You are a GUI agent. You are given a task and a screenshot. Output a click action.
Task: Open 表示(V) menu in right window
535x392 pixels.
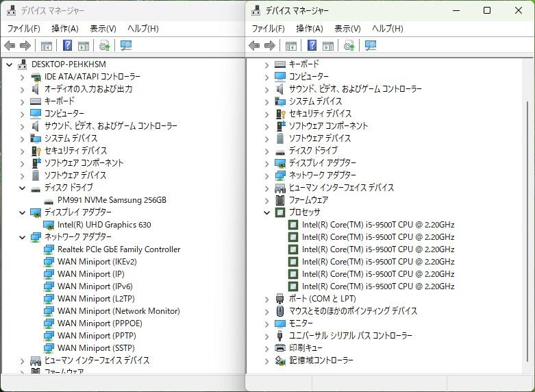coord(348,28)
